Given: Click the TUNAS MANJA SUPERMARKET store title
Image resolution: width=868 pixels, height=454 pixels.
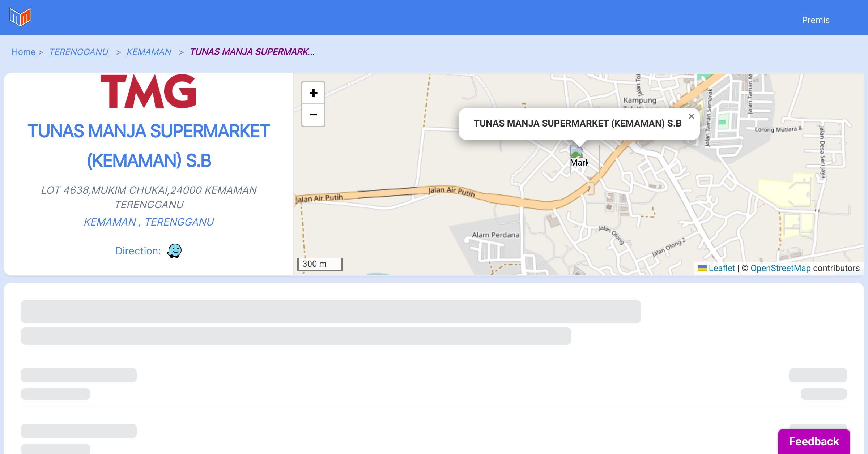Looking at the screenshot, I should tap(149, 146).
